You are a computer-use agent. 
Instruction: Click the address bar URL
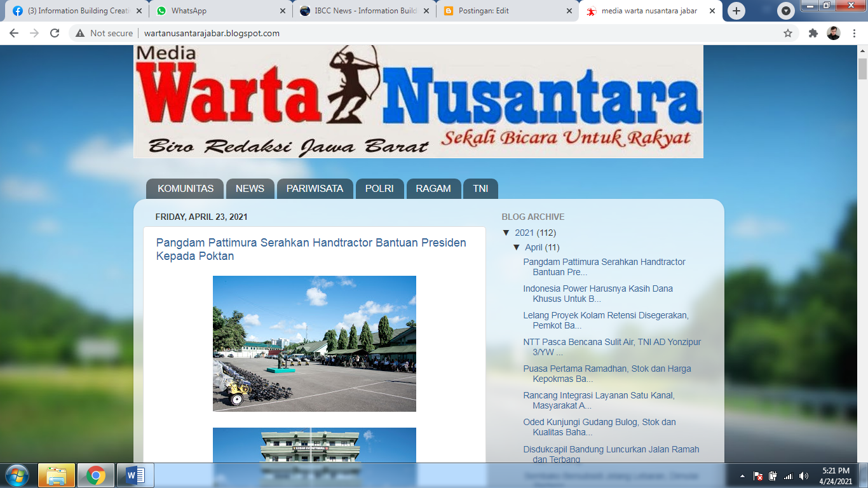click(x=212, y=33)
